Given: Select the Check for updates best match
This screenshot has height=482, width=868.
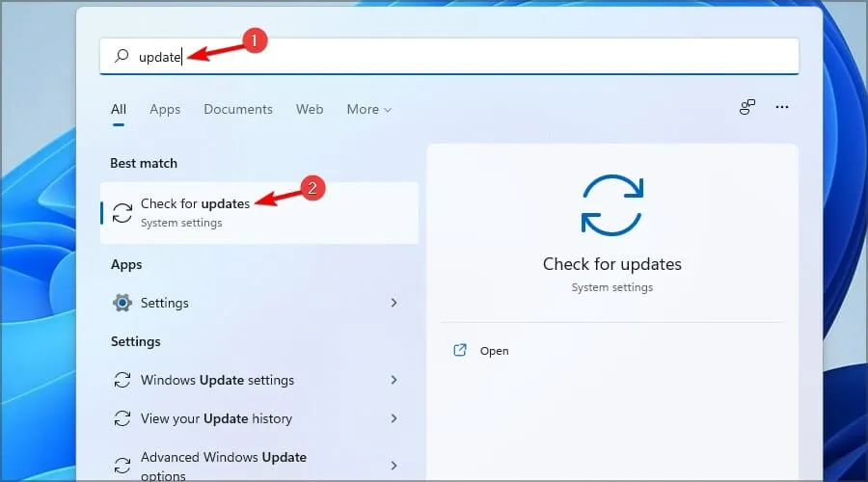Looking at the screenshot, I should click(x=258, y=213).
